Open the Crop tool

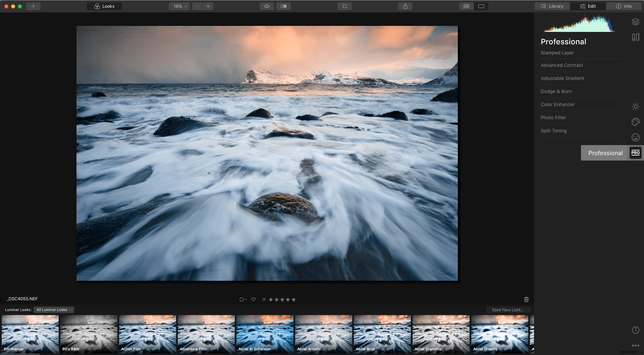pyautogui.click(x=345, y=6)
